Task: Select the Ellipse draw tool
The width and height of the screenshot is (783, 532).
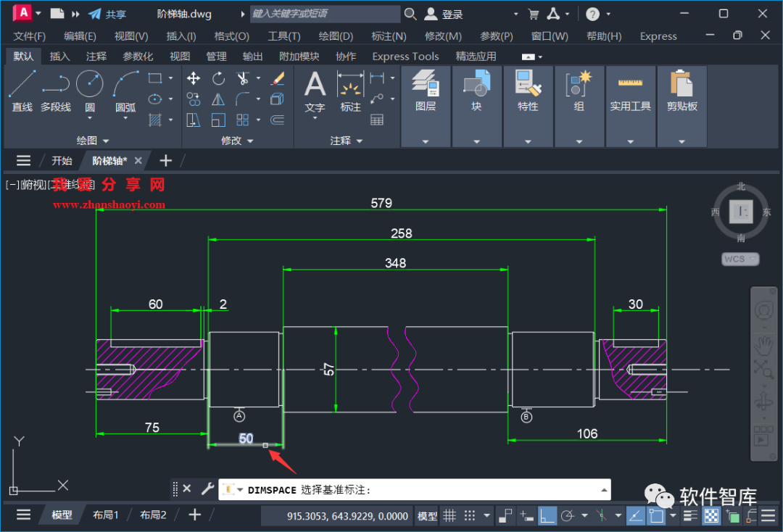Action: (155, 99)
